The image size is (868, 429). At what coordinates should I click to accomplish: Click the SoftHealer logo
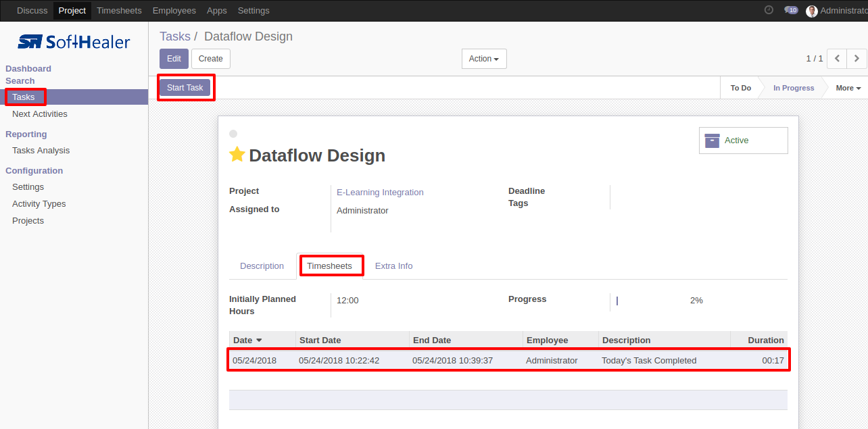click(74, 42)
